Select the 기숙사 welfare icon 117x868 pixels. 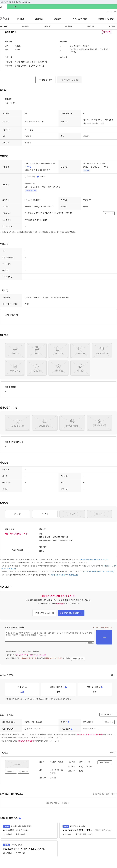[x=37, y=351]
